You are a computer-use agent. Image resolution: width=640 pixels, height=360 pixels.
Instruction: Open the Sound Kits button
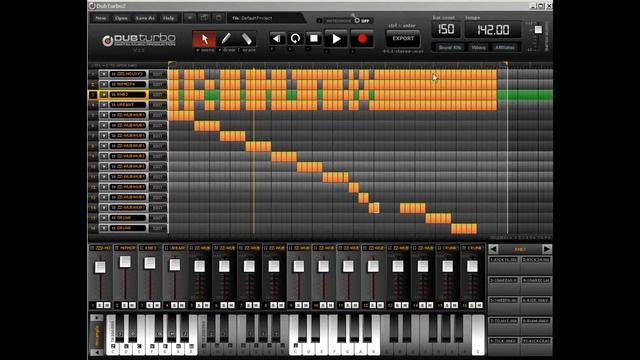coord(450,48)
